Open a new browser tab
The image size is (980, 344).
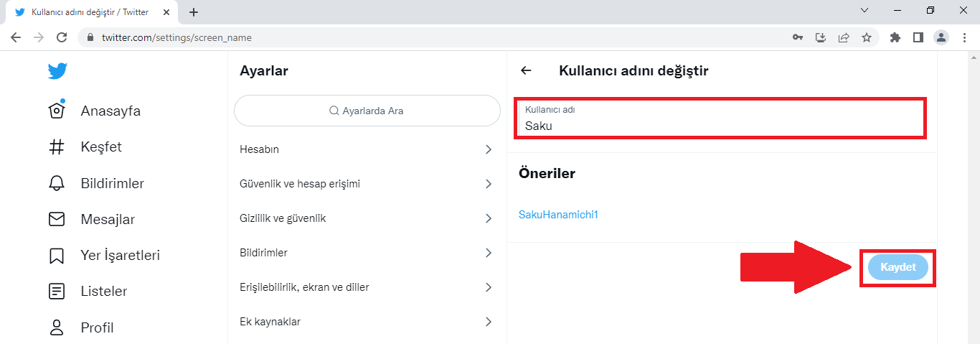194,12
